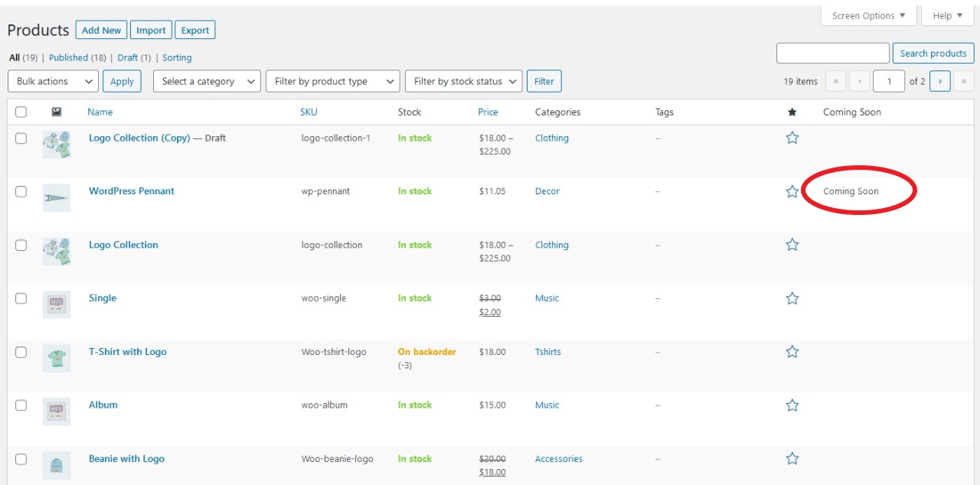Expand the Help panel
The width and height of the screenshot is (980, 485).
[x=948, y=15]
